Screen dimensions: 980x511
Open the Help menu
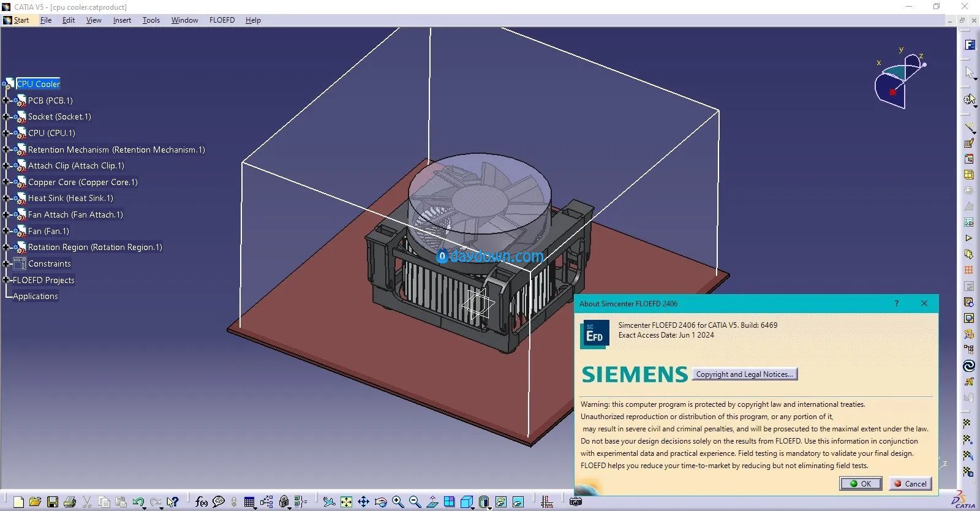coord(253,20)
